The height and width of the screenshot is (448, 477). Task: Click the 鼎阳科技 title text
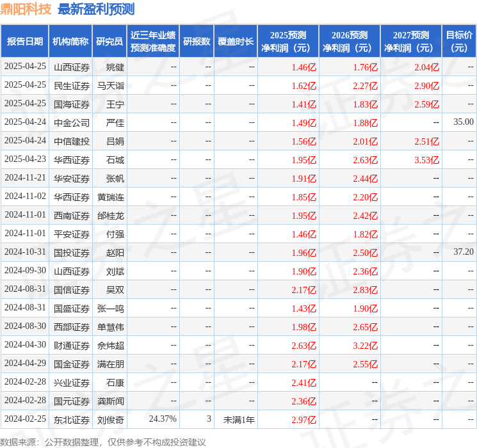[x=26, y=9]
